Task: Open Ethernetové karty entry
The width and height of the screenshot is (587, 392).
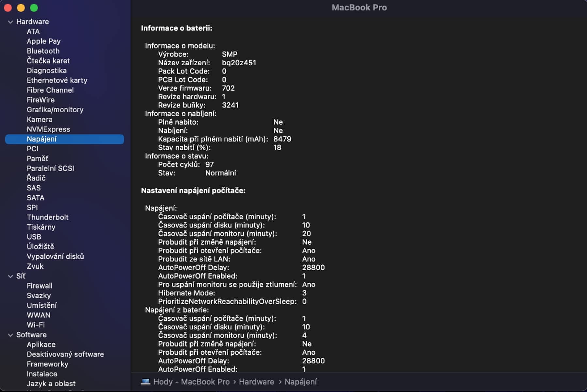Action: click(57, 80)
